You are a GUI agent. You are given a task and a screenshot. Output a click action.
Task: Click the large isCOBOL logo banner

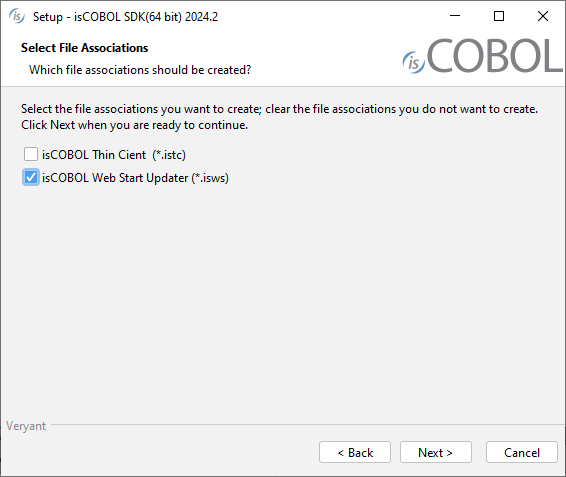(x=483, y=55)
